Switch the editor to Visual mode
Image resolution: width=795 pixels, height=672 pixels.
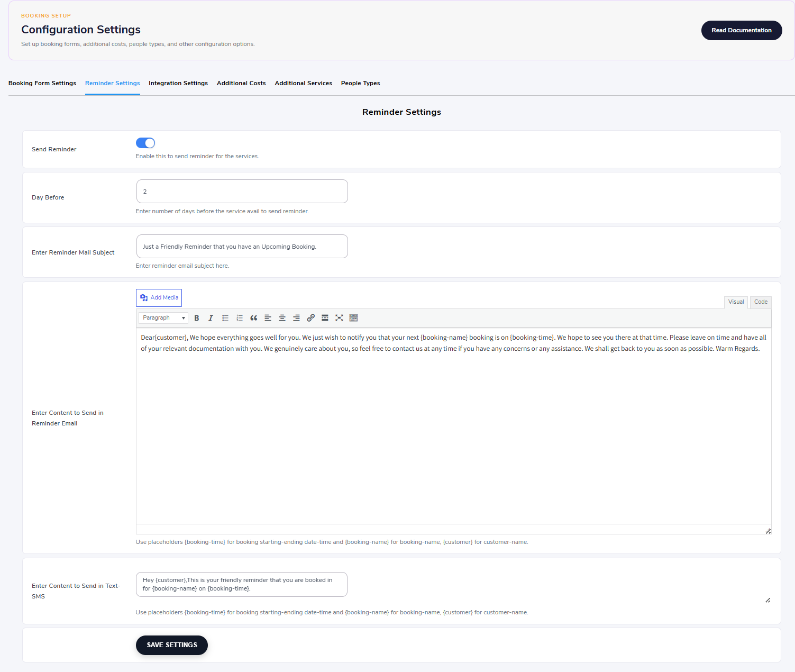[736, 302]
